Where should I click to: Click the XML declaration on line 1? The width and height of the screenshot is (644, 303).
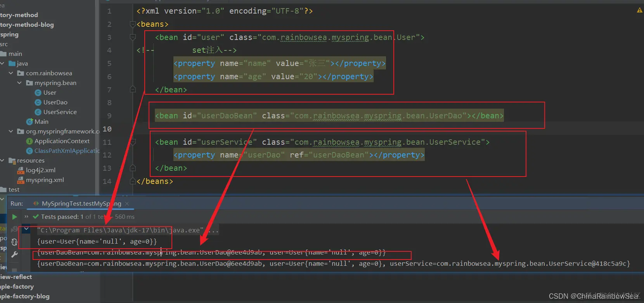click(225, 11)
